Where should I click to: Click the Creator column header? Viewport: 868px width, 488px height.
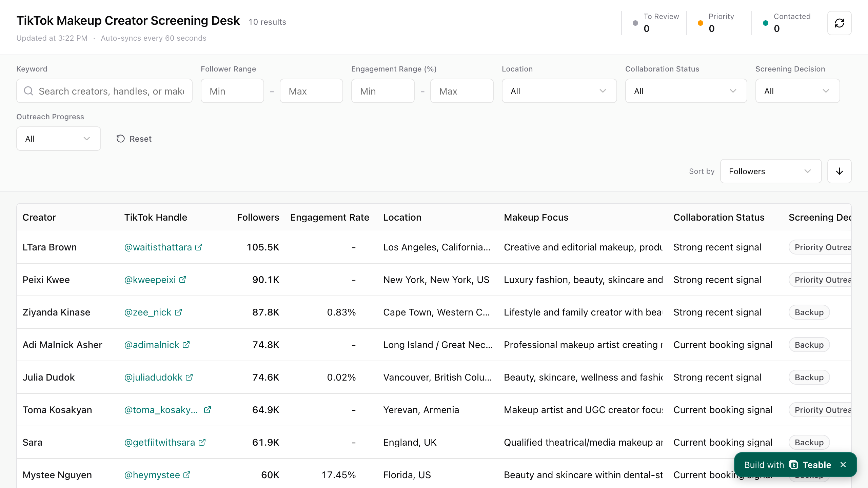[39, 217]
